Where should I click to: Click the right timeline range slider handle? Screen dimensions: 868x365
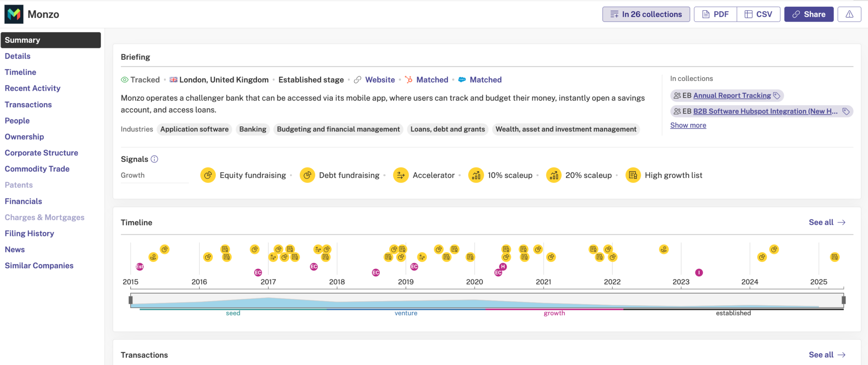[843, 300]
